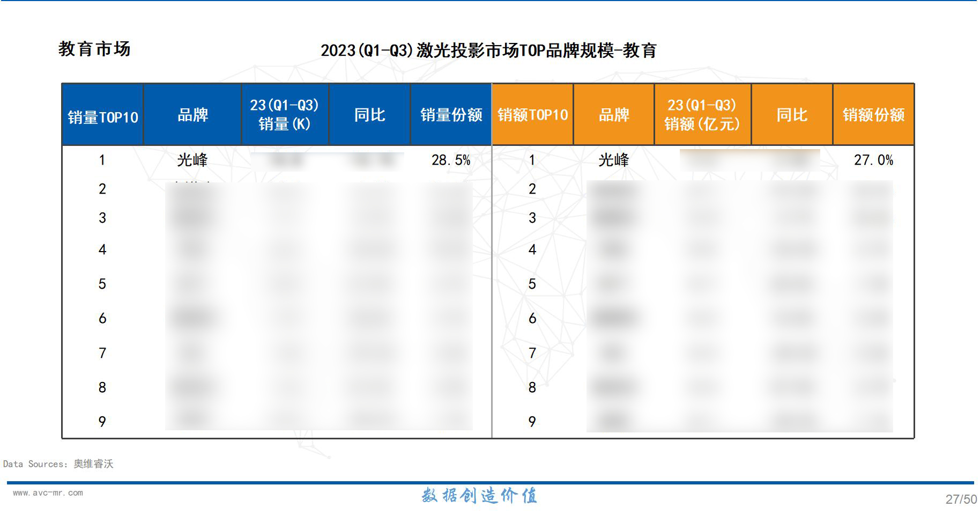This screenshot has width=980, height=515.
Task: Click rank number 1 in the left table
Action: 102,159
